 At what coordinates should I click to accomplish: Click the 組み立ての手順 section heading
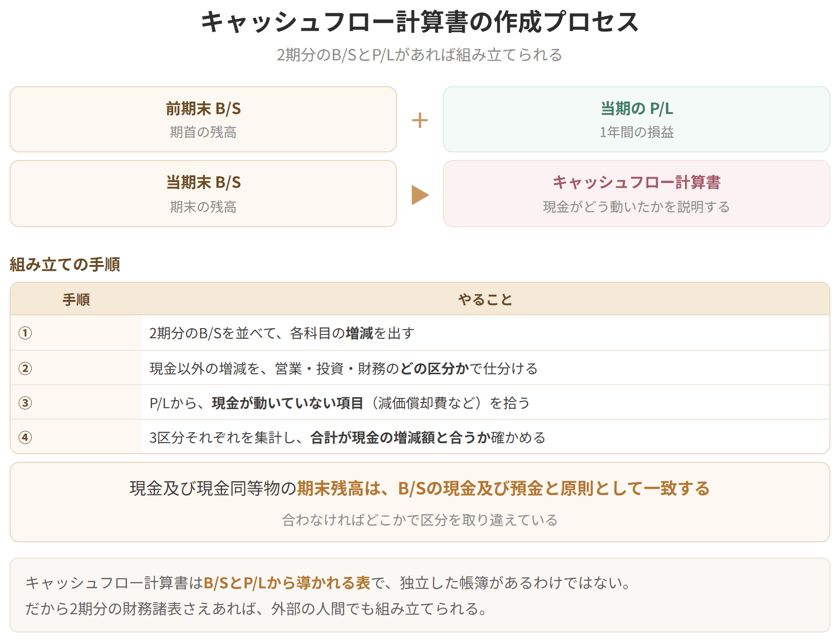65,264
